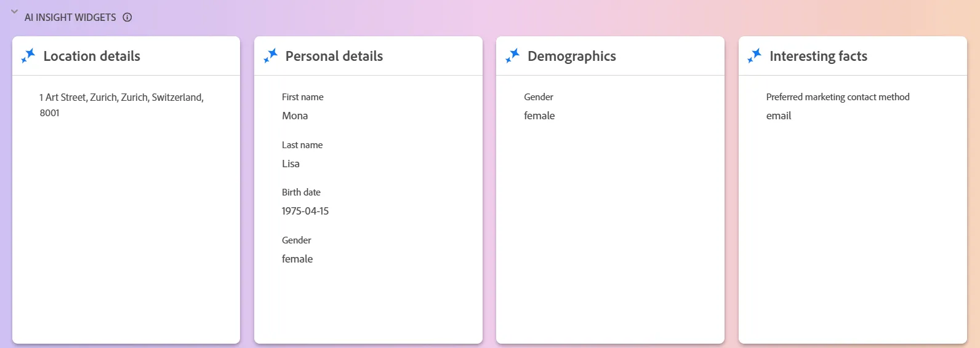Image resolution: width=980 pixels, height=348 pixels.
Task: Click the First name label
Action: pyautogui.click(x=303, y=97)
